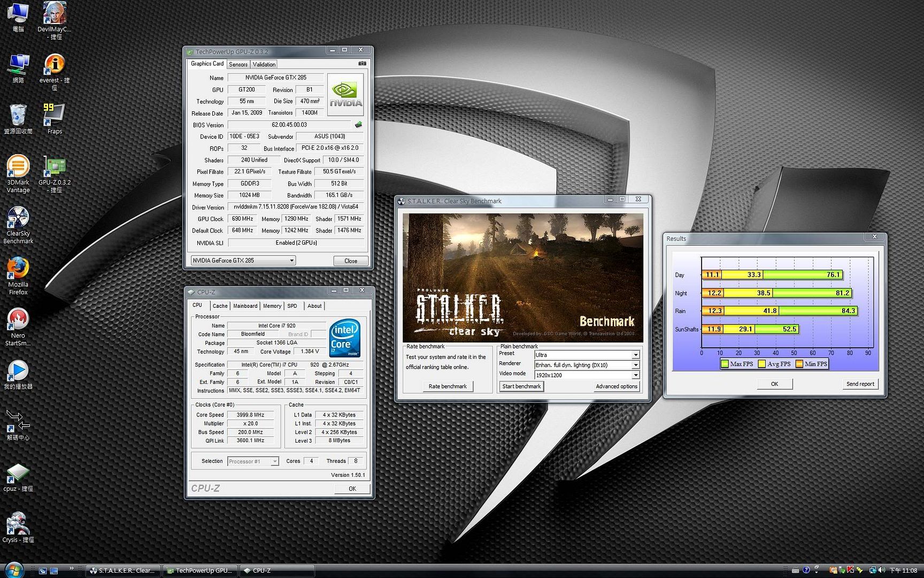Click OK in the Results window
This screenshot has width=924, height=578.
click(774, 384)
